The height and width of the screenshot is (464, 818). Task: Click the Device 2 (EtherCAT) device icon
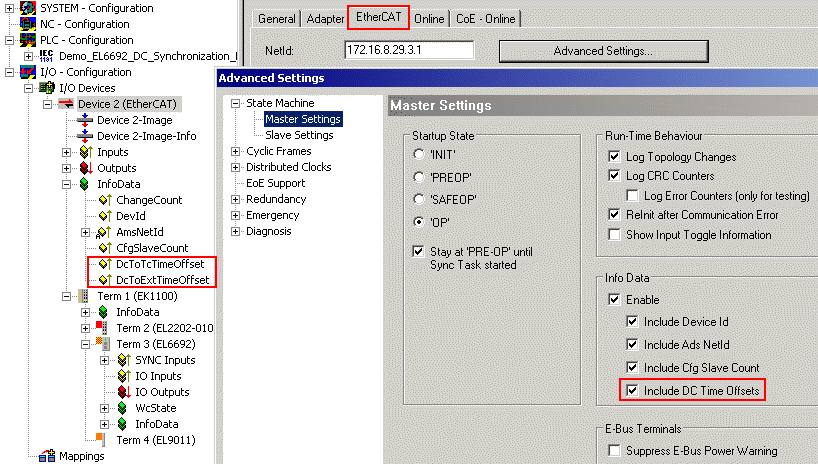[x=65, y=104]
